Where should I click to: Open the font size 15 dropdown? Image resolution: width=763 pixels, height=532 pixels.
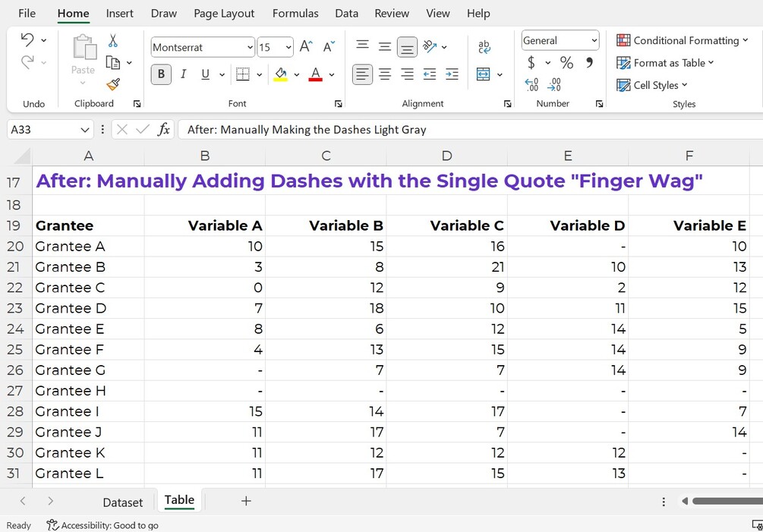click(288, 47)
